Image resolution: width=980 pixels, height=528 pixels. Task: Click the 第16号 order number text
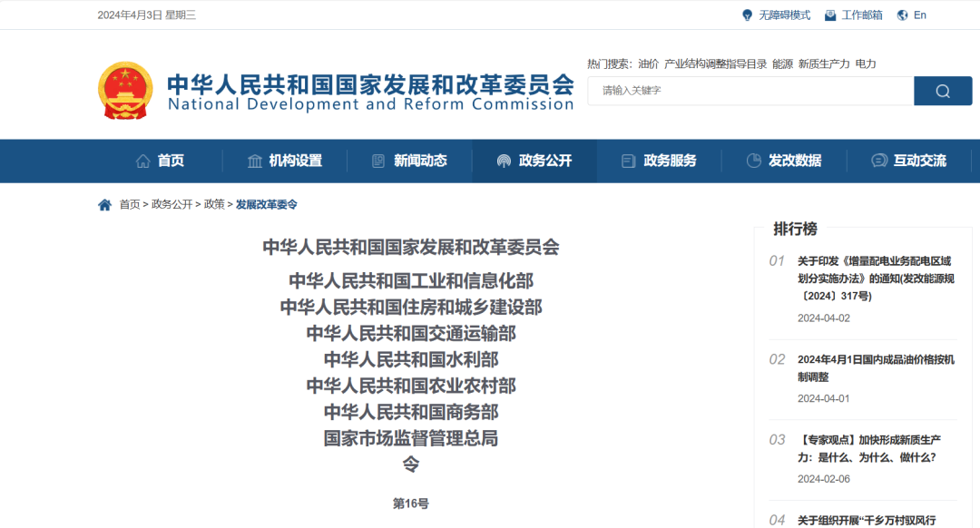pos(411,504)
